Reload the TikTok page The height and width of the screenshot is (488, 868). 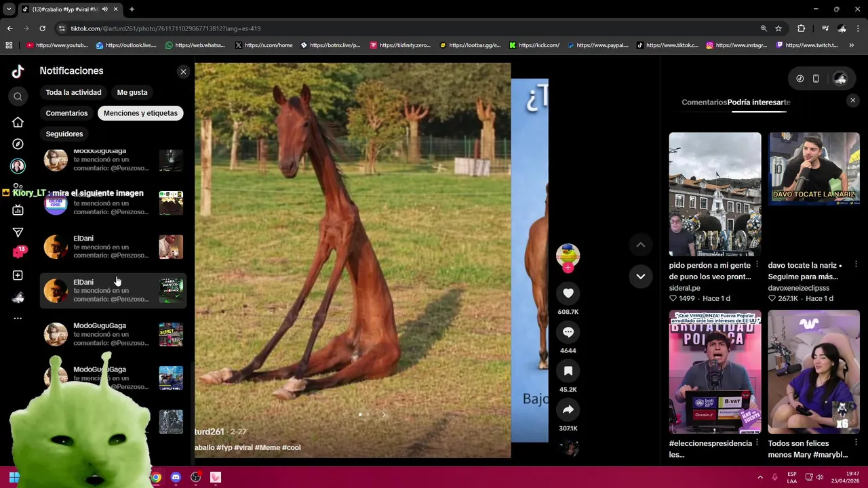click(42, 28)
